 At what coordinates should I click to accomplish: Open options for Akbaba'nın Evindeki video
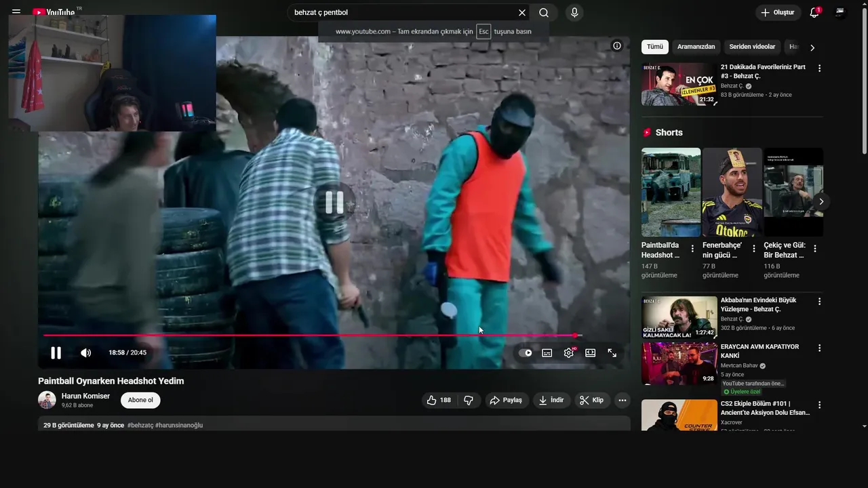tap(819, 302)
